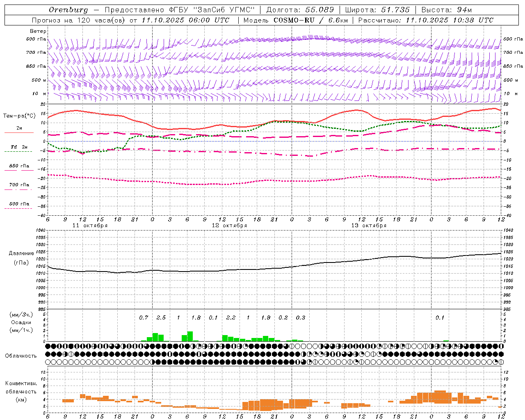525x420 pixels.
Task: Click the Orenburg station title
Action: pos(68,10)
